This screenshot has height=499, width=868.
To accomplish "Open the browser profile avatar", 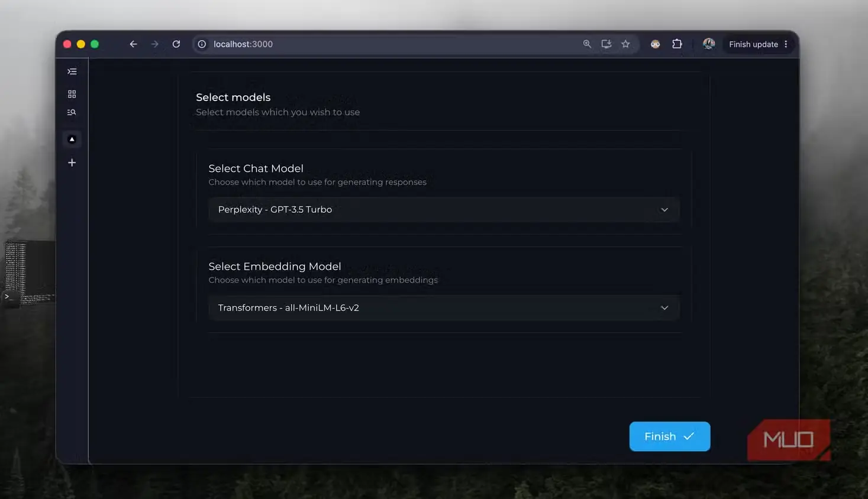I will [709, 44].
